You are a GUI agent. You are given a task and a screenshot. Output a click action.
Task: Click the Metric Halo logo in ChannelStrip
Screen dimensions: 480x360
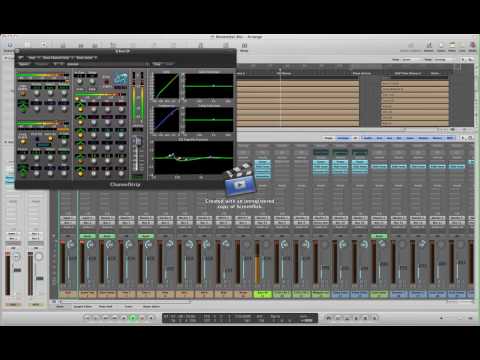[121, 79]
